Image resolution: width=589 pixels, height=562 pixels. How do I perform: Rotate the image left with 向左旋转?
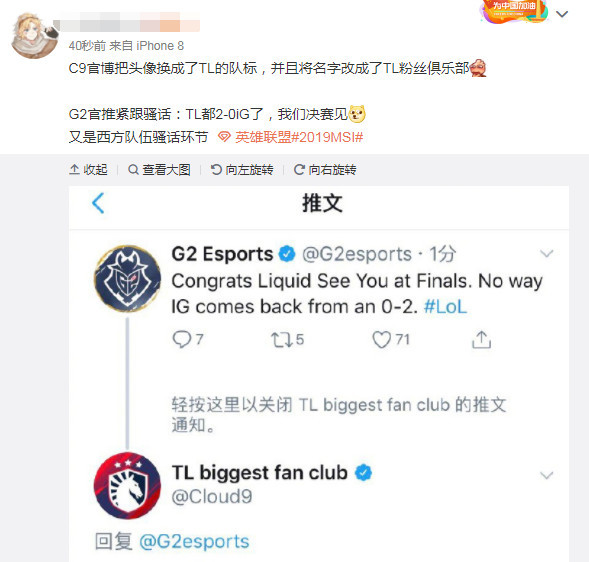(x=242, y=170)
